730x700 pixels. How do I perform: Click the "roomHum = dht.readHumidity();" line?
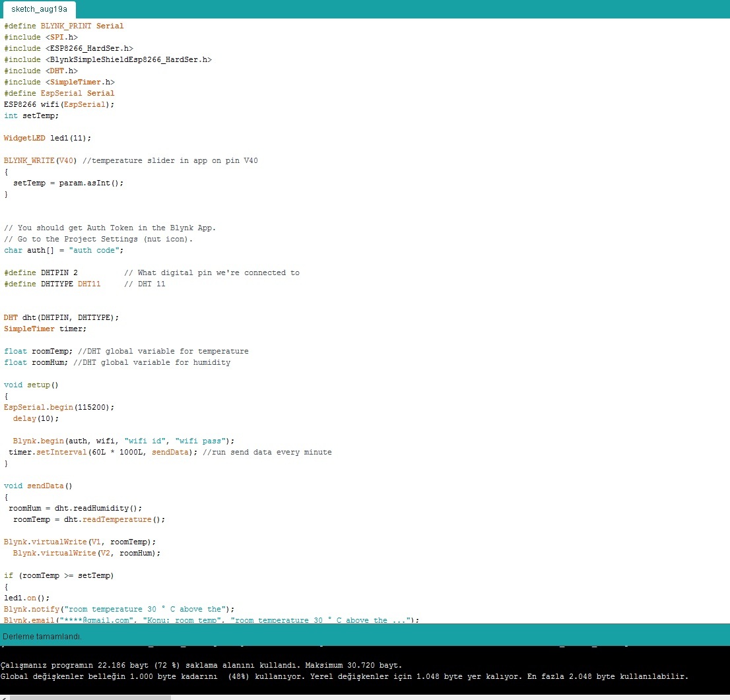tap(75, 508)
